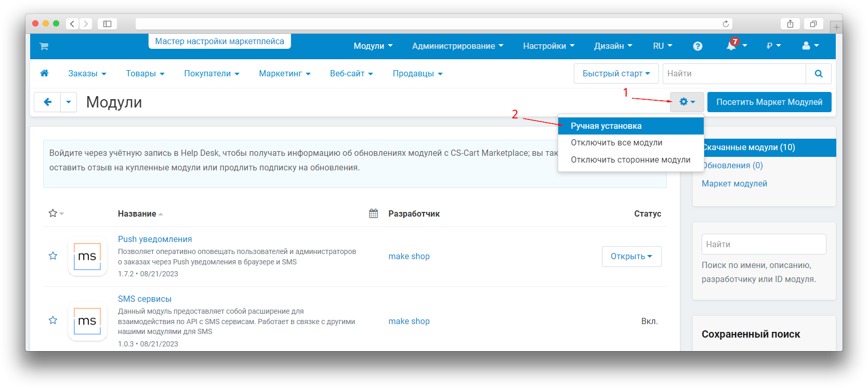Image resolution: width=868 pixels, height=388 pixels.
Task: Open the gear settings menu
Action: 687,102
